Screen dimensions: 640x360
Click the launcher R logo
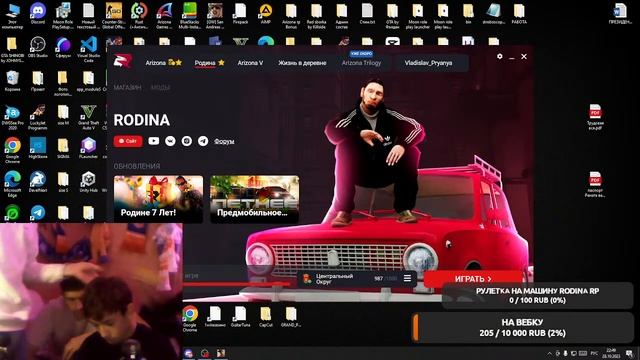(x=123, y=61)
